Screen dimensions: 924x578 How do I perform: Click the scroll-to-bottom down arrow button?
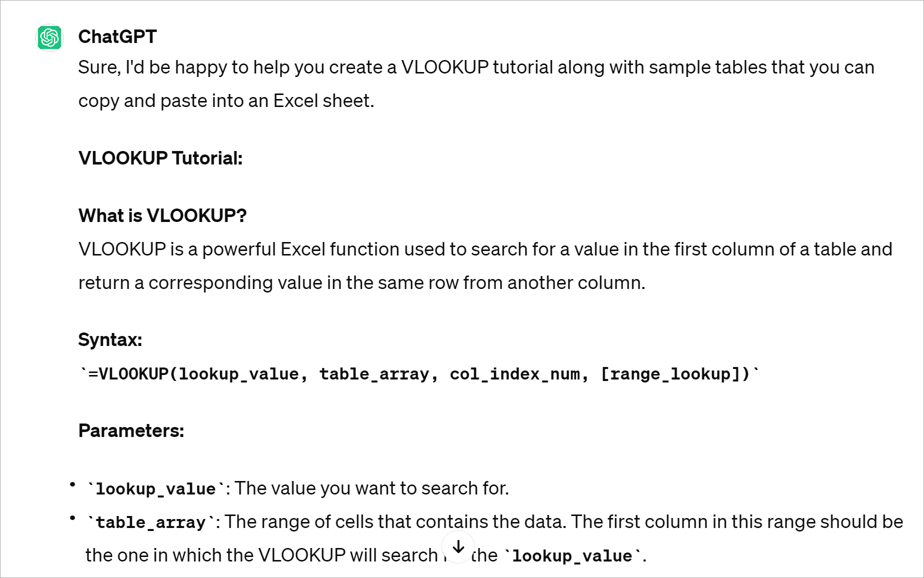pyautogui.click(x=458, y=547)
